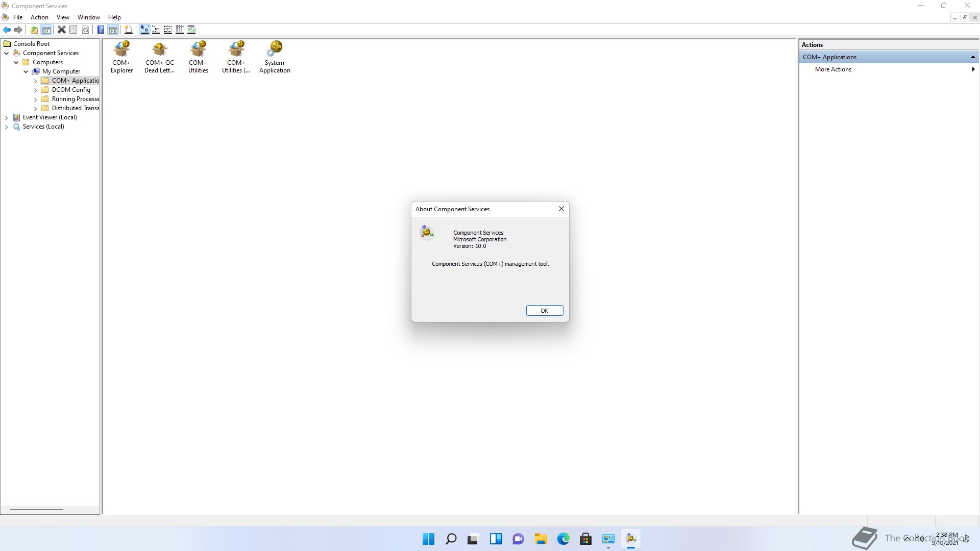The height and width of the screenshot is (551, 980).
Task: Select Event Viewer (Local) in tree
Action: [x=50, y=117]
